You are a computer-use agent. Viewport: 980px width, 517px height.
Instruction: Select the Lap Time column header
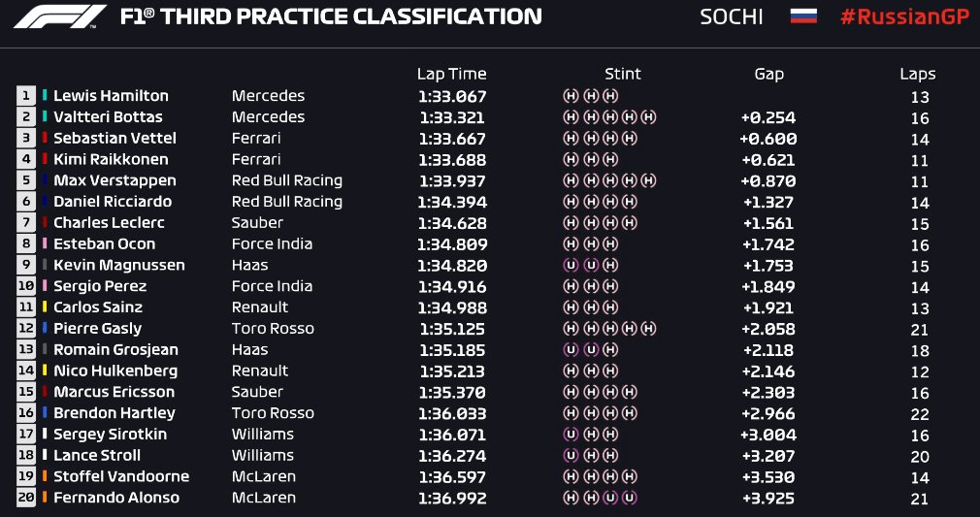[451, 74]
